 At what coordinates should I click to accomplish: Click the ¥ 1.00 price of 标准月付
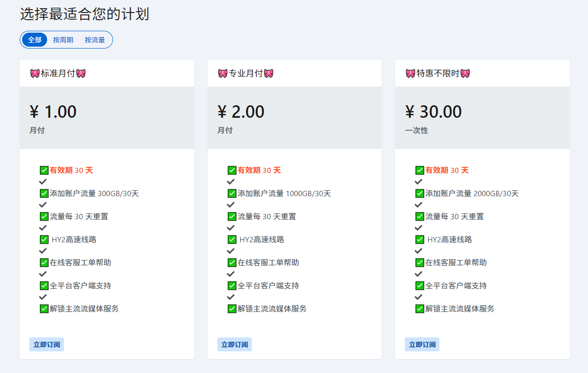point(53,112)
